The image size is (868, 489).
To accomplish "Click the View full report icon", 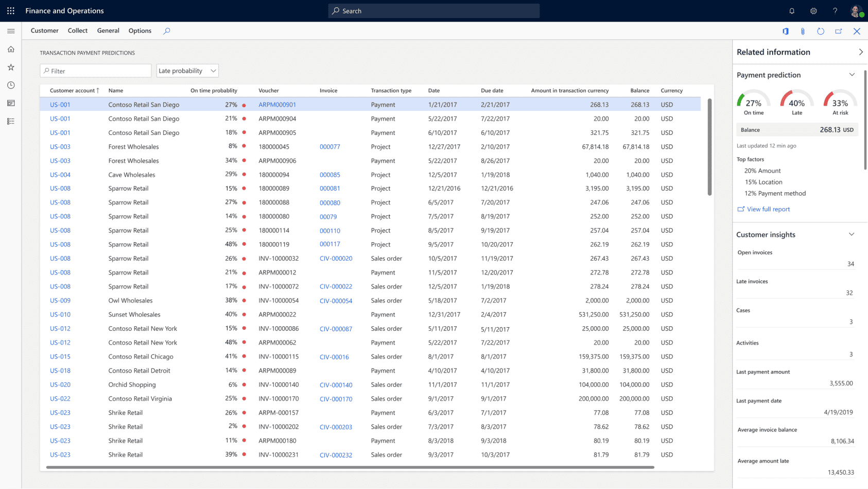I will tap(741, 209).
